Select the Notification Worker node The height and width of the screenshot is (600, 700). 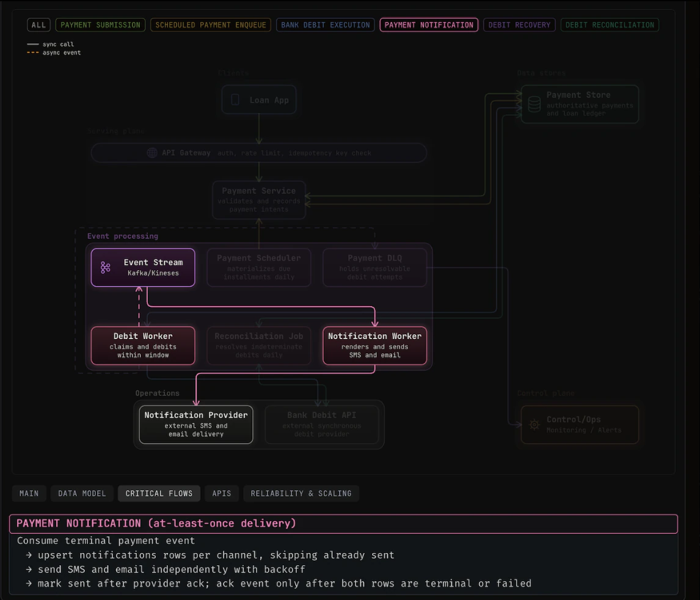(375, 346)
